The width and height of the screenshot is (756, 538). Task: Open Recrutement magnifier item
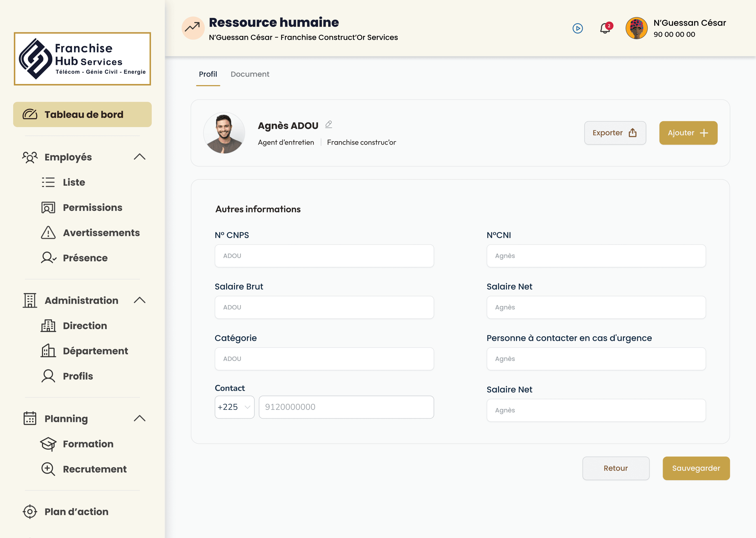pos(94,469)
